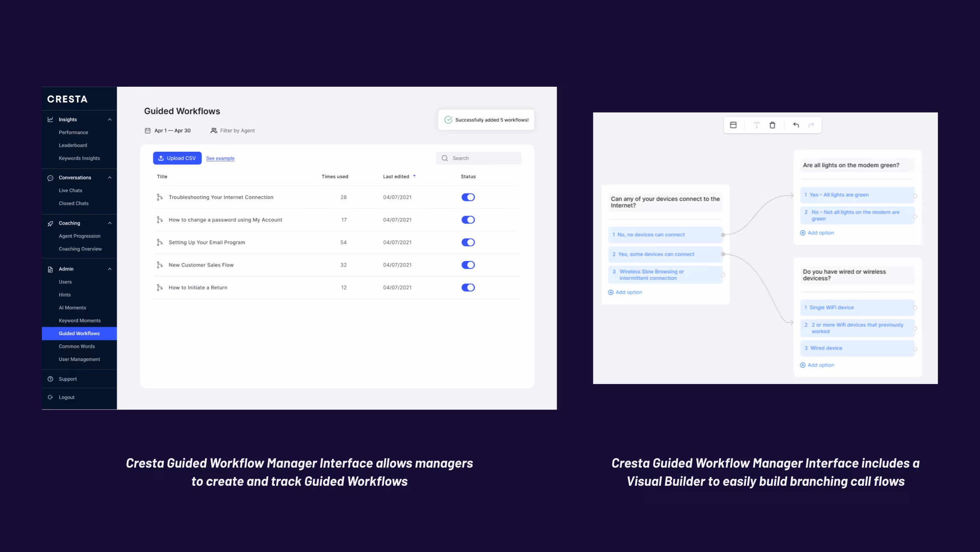Open Performance in the sidebar
This screenshot has width=980, height=552.
(x=73, y=132)
